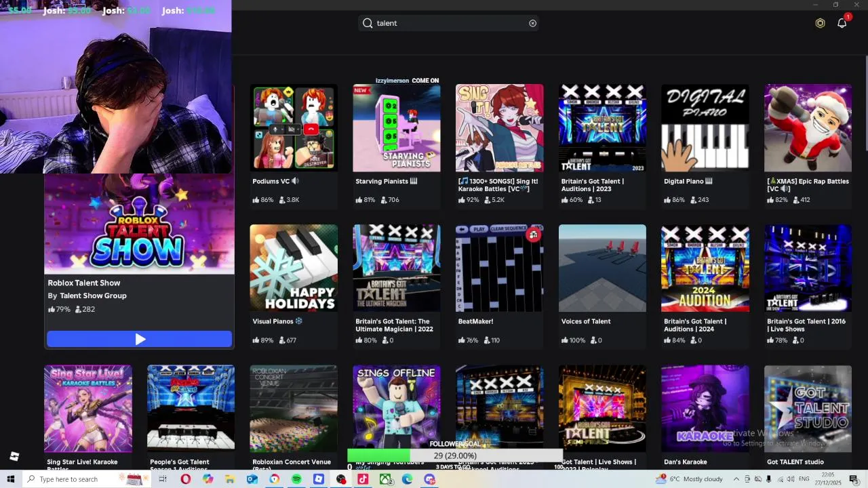This screenshot has height=488, width=868.
Task: Click the Voices of Talent 100% rating
Action: pos(573,340)
